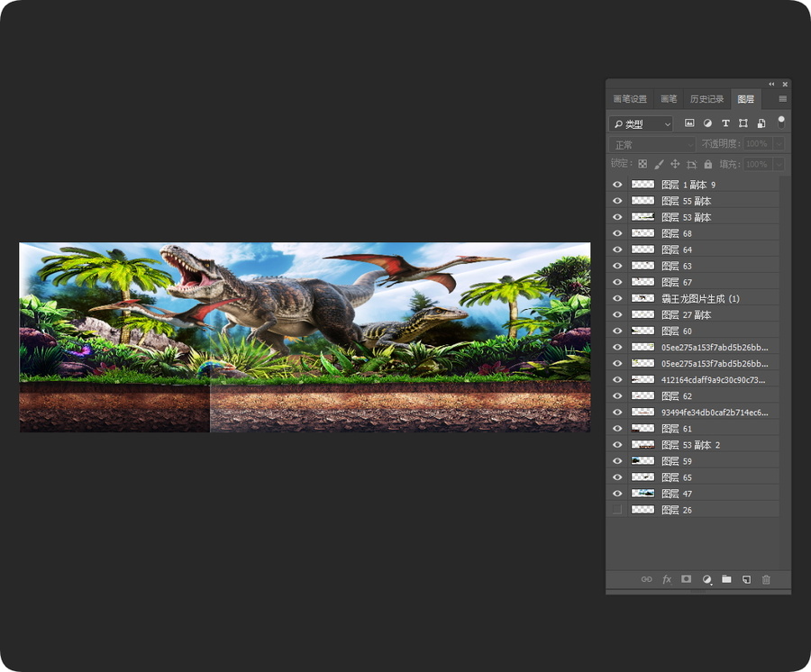Select layer 412164cdaff9a9c30c90c73...
Viewport: 811px width, 672px height.
point(693,380)
